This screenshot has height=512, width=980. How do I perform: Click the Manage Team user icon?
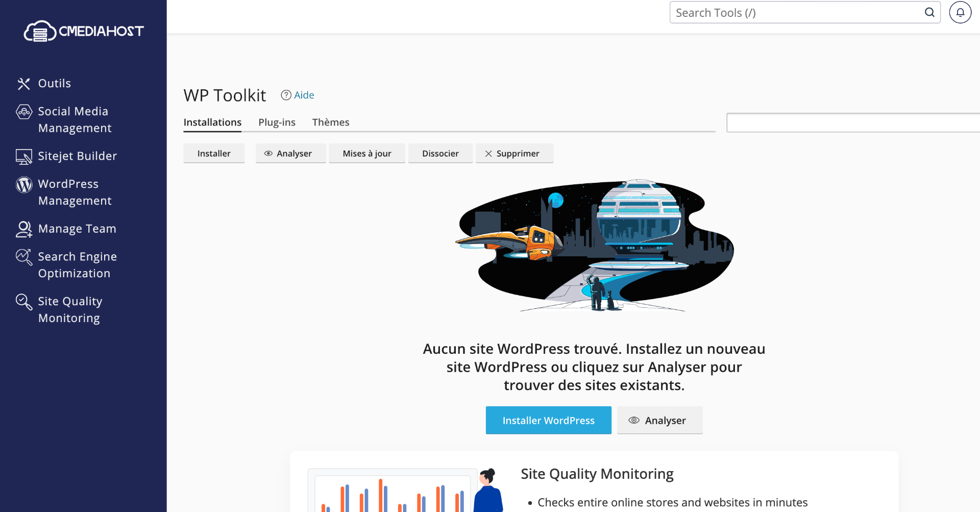coord(24,229)
